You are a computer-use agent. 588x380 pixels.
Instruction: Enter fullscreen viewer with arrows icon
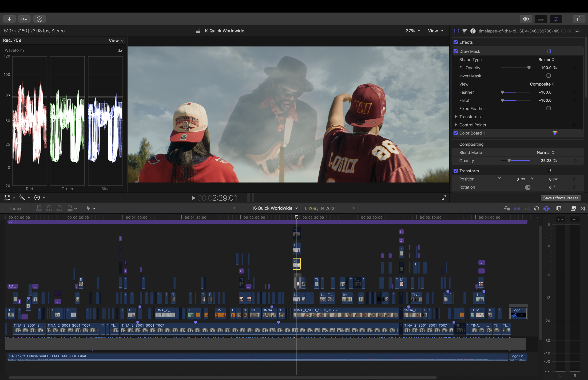[444, 198]
